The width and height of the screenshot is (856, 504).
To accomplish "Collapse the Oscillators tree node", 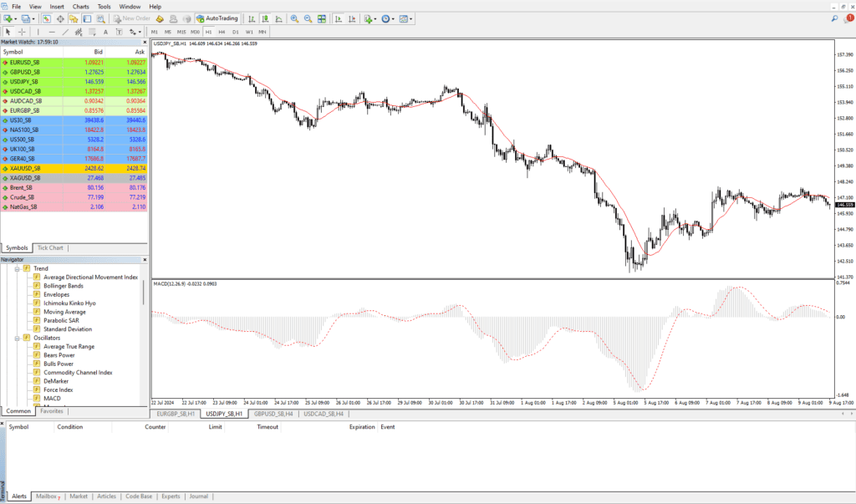I will [16, 338].
